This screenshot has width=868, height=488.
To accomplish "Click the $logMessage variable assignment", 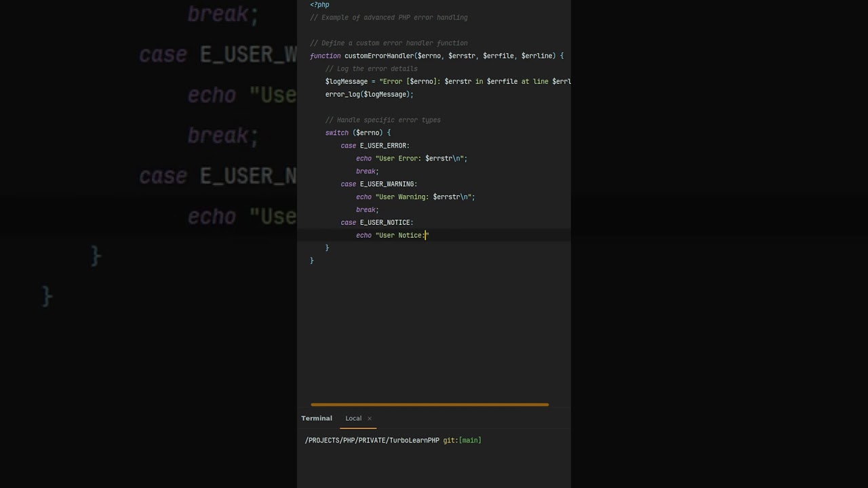I will coord(448,81).
